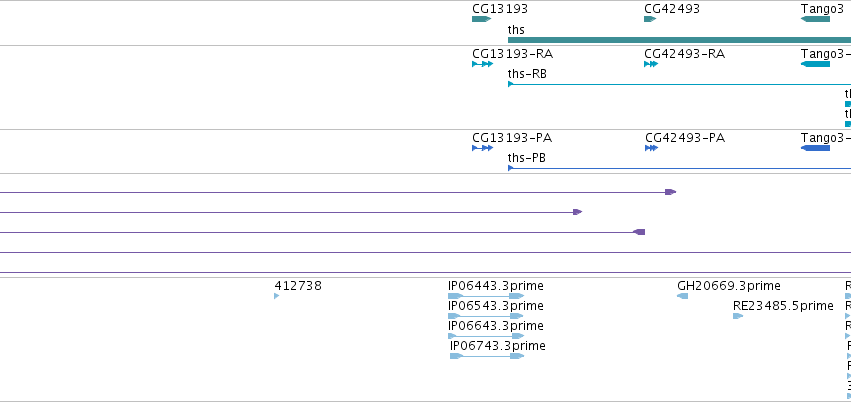This screenshot has height=402, width=851.
Task: Click the CG42493-PA protein glyph
Action: tap(651, 148)
